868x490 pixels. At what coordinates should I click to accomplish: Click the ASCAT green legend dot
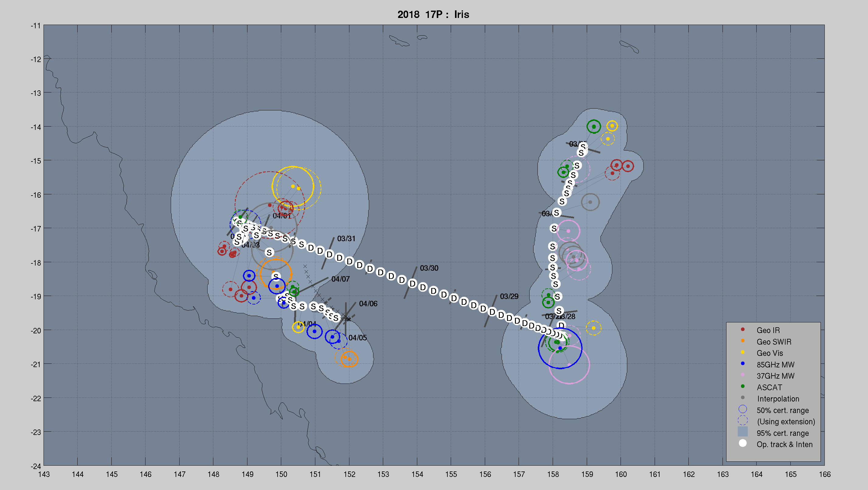tap(742, 386)
